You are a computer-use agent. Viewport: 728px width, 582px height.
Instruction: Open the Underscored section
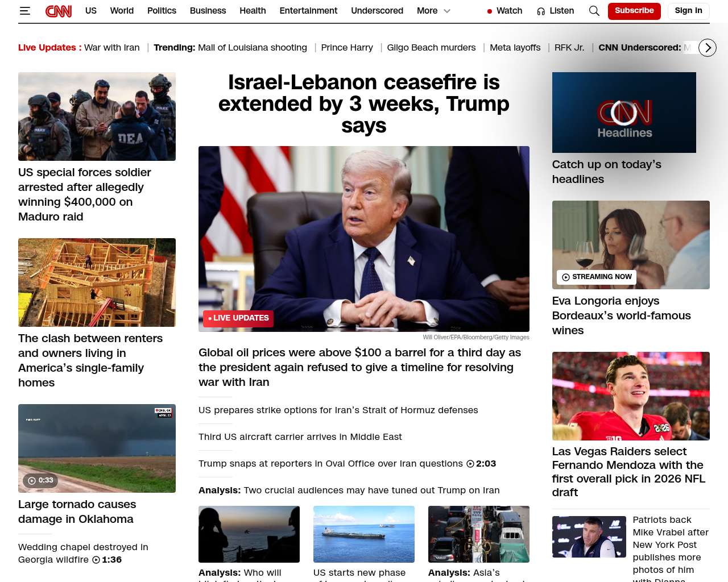pyautogui.click(x=377, y=11)
